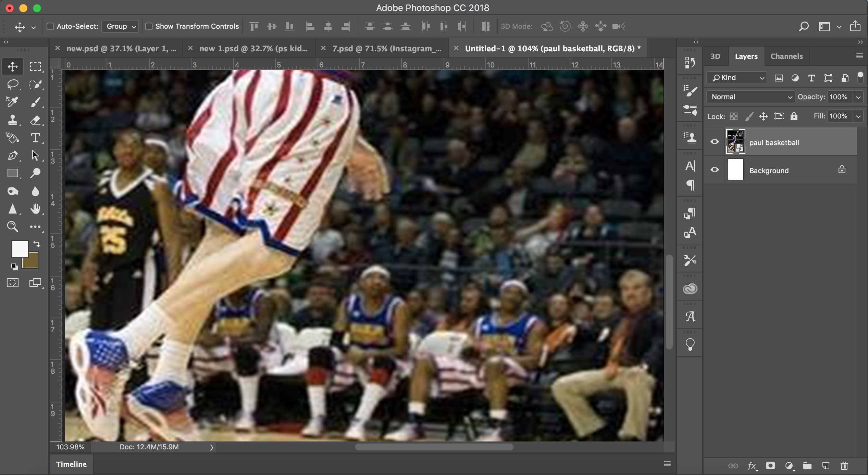Select the Blur drop tool
Viewport: 868px width, 475px height.
tap(35, 191)
